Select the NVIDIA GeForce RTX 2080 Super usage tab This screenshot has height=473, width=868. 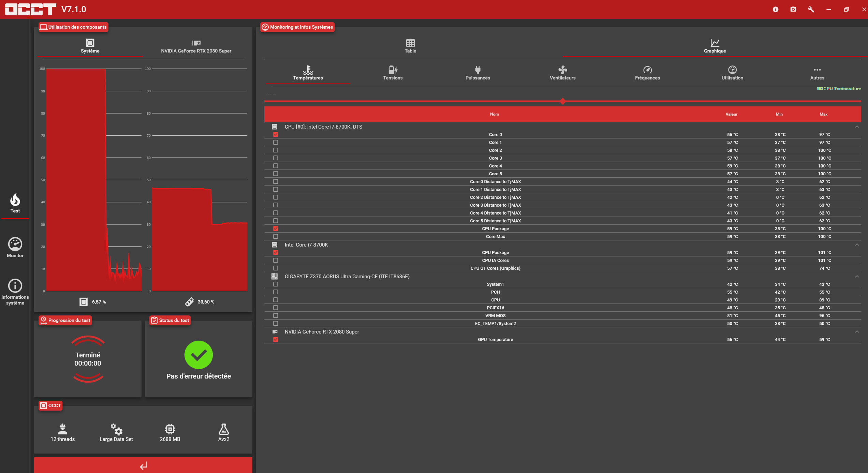[x=196, y=46]
